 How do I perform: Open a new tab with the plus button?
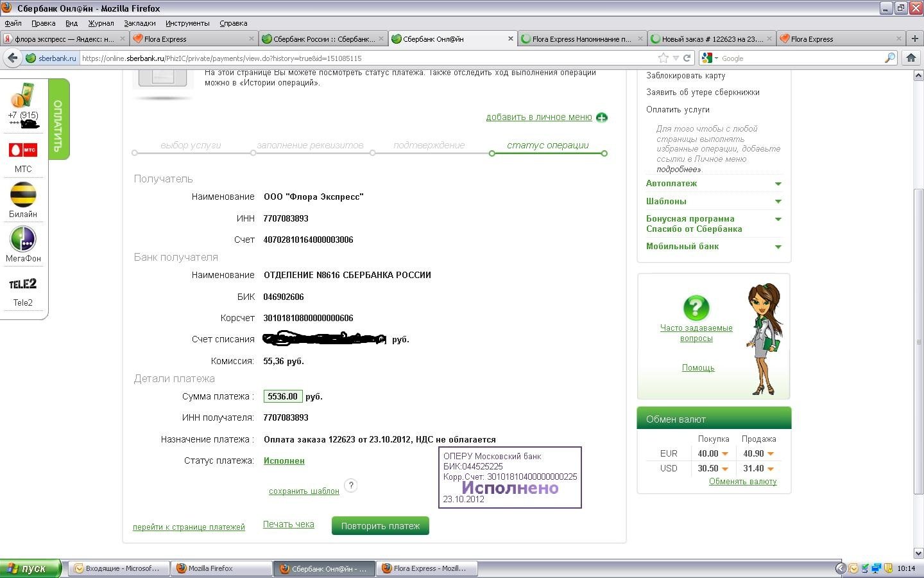coord(914,39)
